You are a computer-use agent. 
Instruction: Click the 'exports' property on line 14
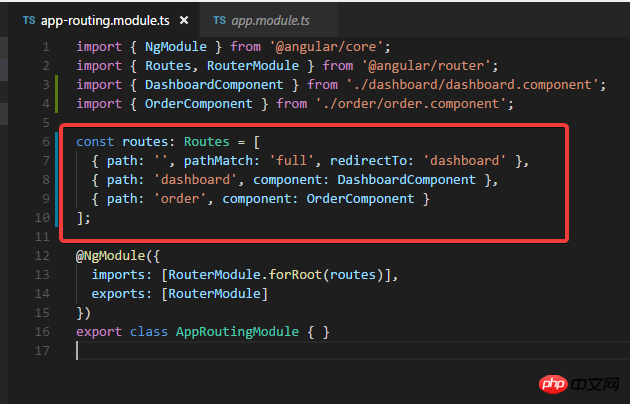pos(118,294)
